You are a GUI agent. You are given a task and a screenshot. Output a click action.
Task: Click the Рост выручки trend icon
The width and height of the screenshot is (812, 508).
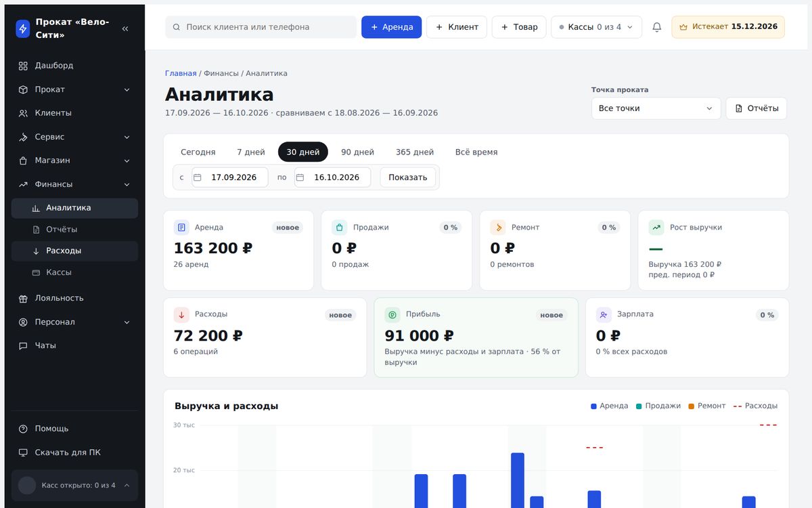tap(656, 228)
